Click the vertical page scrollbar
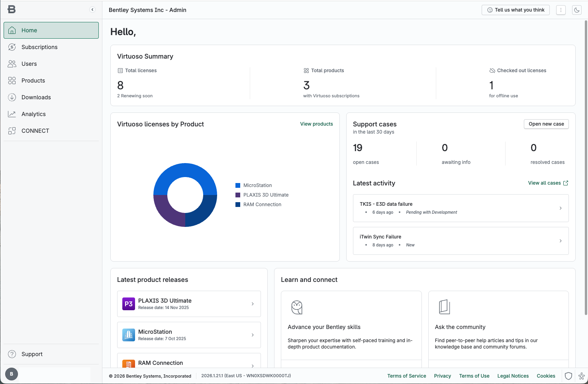Viewport: 588px width, 384px height. (586, 167)
